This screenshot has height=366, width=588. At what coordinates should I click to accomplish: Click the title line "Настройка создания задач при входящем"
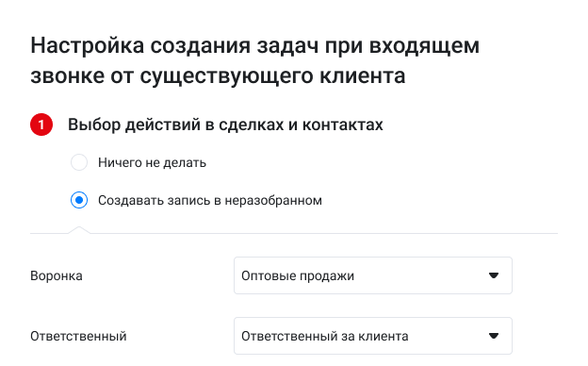[x=255, y=46]
